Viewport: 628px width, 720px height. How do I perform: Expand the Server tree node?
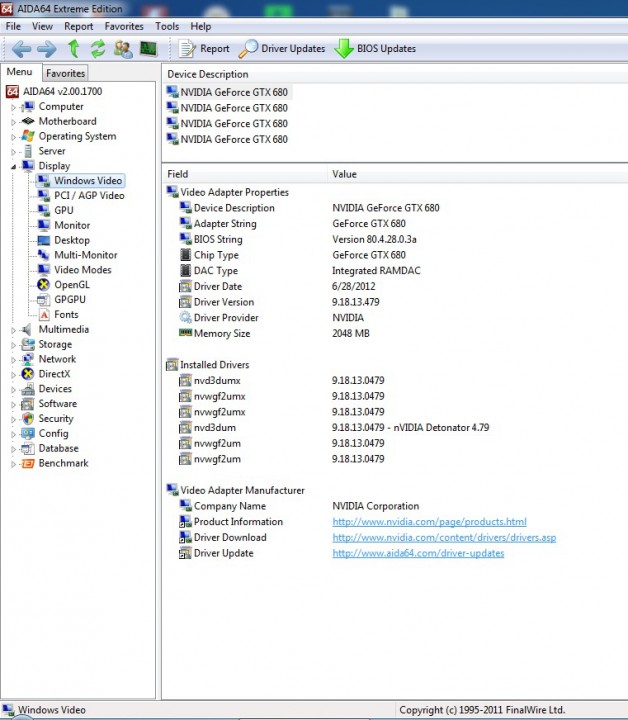tap(13, 152)
